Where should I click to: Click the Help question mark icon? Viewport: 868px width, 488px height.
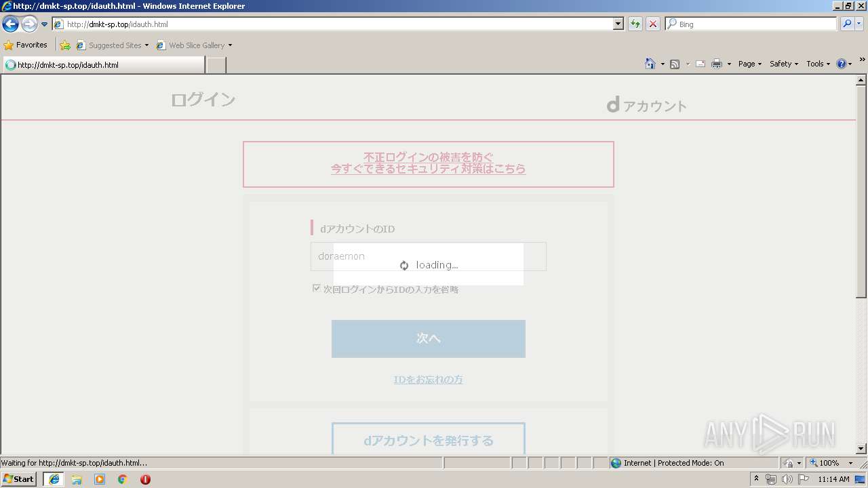(x=842, y=64)
